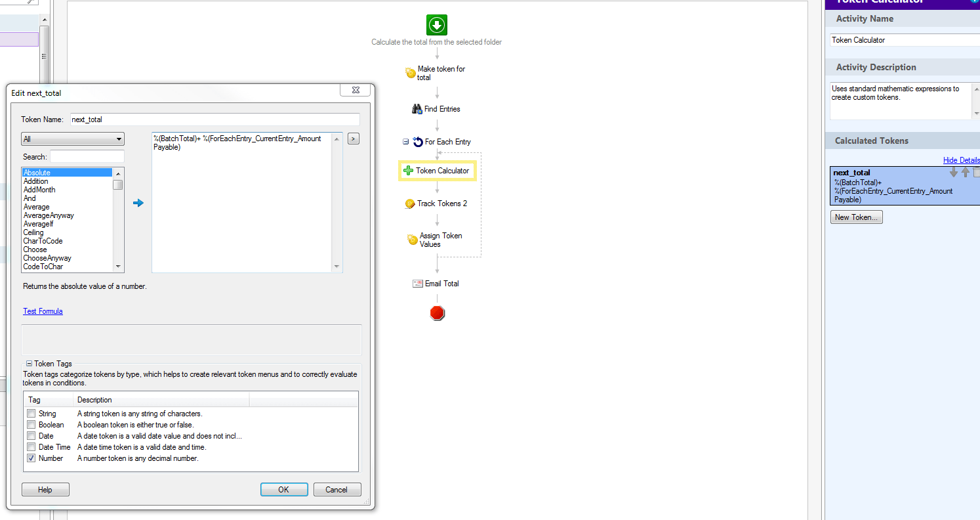Click the For Each Entry loop icon
Screen dimensions: 980x520
click(x=417, y=142)
